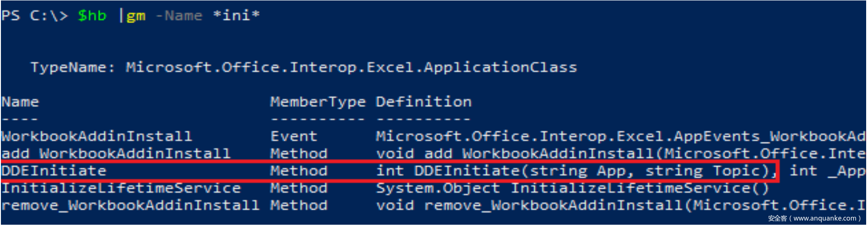Click the MemberType column header
This screenshot has width=868, height=227.
coord(318,102)
